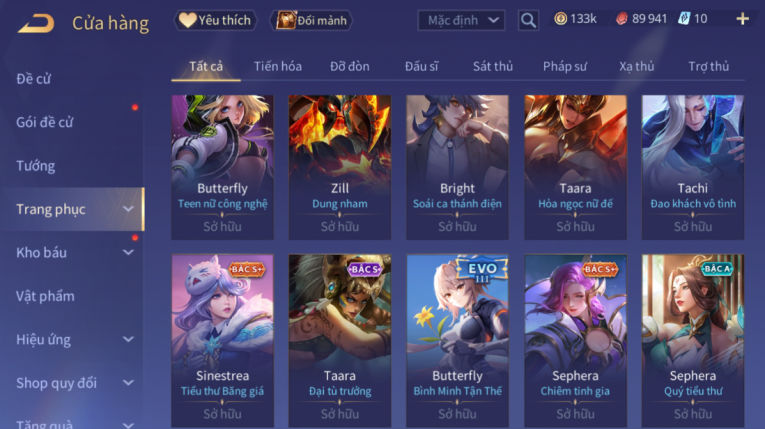Open the Butterfly Bình Minh Tận Thế card
This screenshot has height=429, width=765.
tap(457, 341)
